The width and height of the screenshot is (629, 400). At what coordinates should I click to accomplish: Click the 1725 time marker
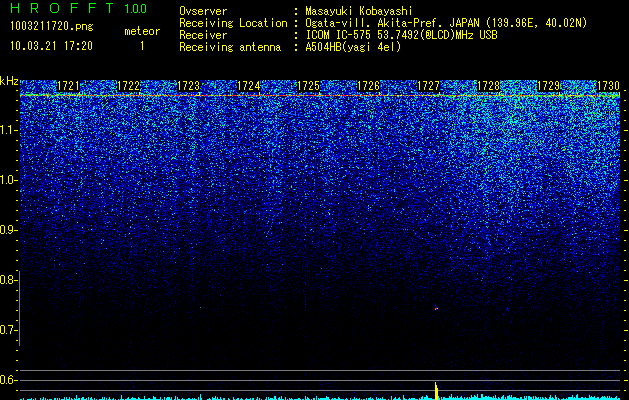[x=308, y=86]
